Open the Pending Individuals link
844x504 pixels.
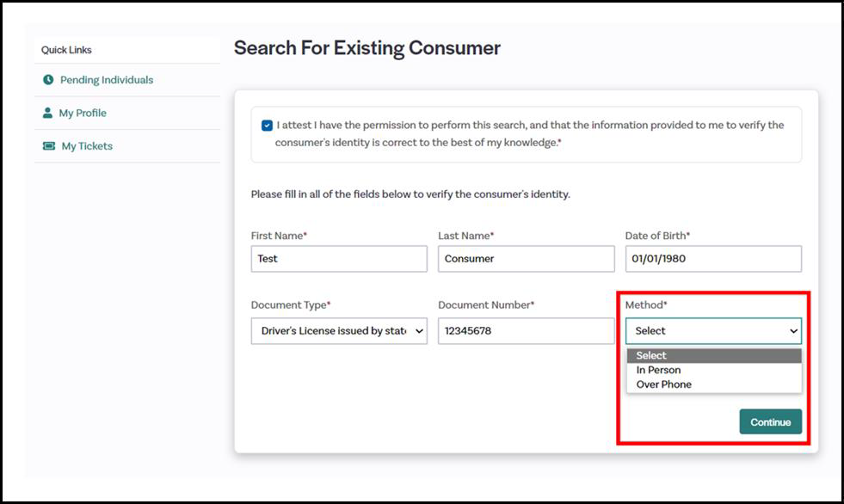[x=106, y=80]
